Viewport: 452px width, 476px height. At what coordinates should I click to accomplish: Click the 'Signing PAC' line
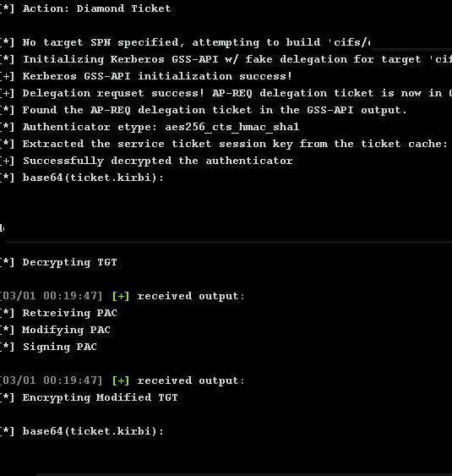(x=48, y=347)
